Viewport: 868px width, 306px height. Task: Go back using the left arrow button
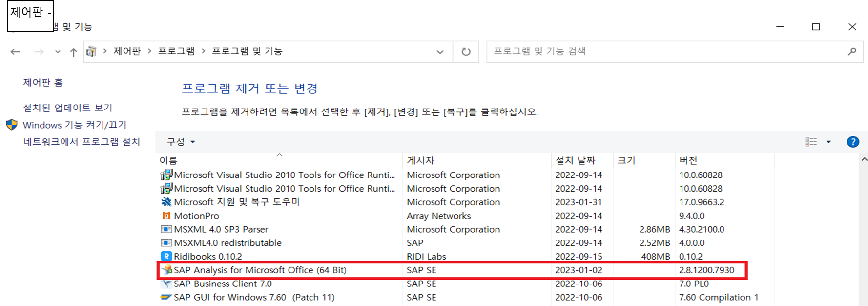pyautogui.click(x=15, y=52)
